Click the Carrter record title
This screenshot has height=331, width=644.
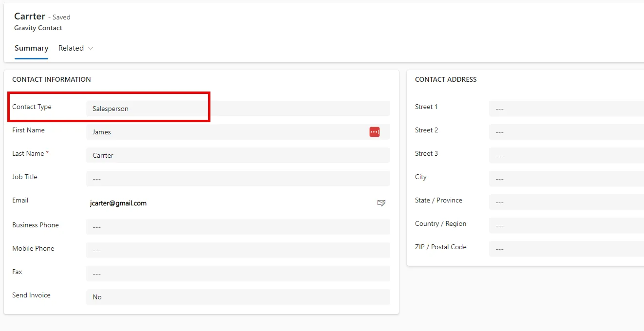[30, 16]
